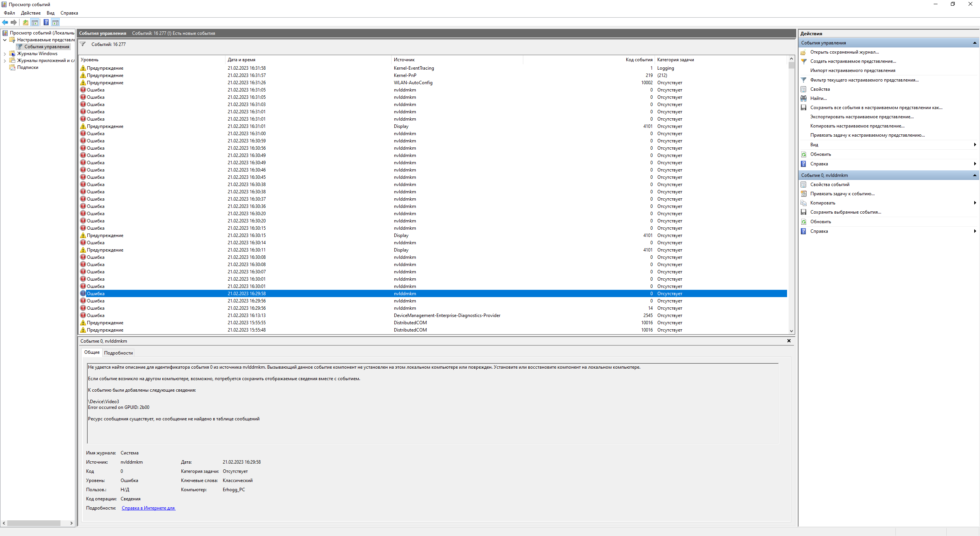980x536 pixels.
Task: Click Найти binoculars icon in Actions
Action: coord(804,98)
